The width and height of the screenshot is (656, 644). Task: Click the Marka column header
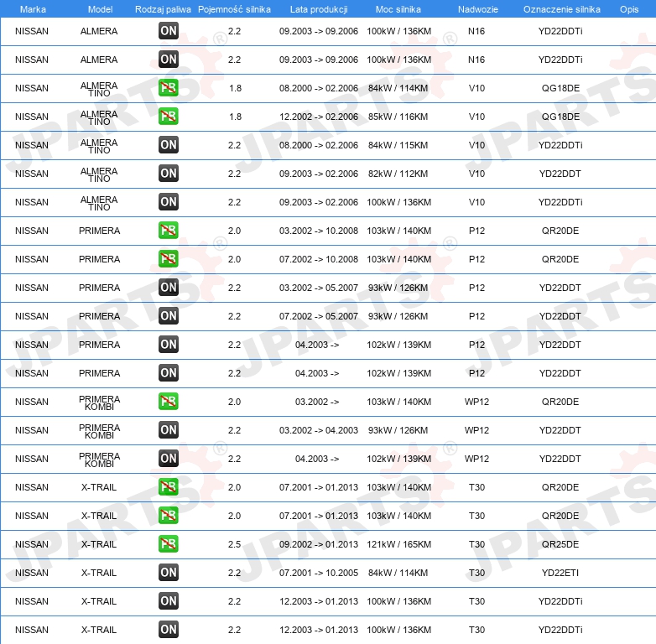tap(33, 9)
